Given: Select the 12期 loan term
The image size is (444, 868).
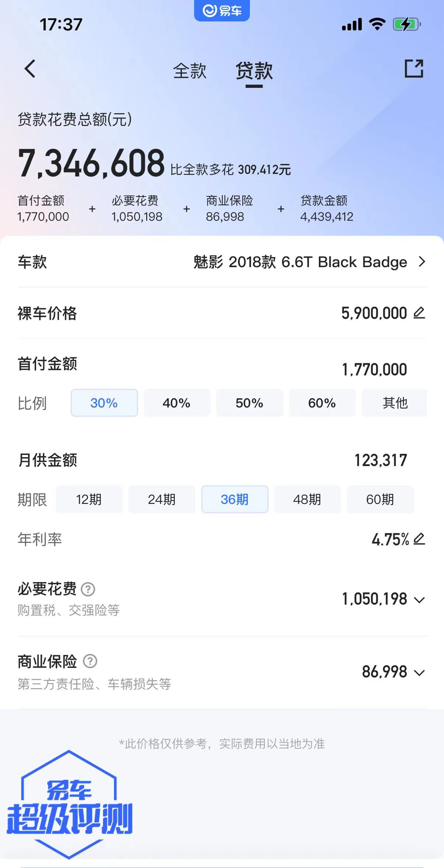Looking at the screenshot, I should click(89, 499).
